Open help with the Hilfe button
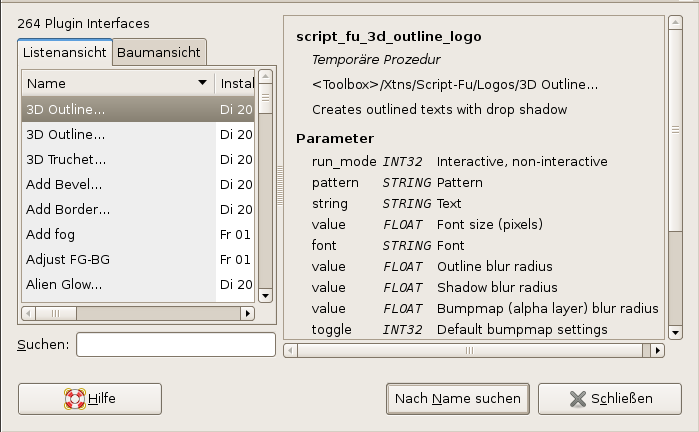 coord(90,399)
